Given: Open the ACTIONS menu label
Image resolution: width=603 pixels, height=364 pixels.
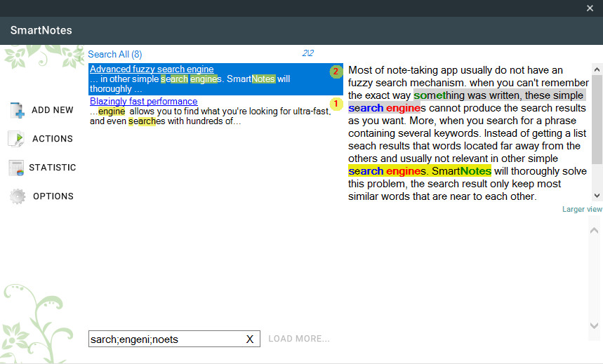Looking at the screenshot, I should [53, 139].
